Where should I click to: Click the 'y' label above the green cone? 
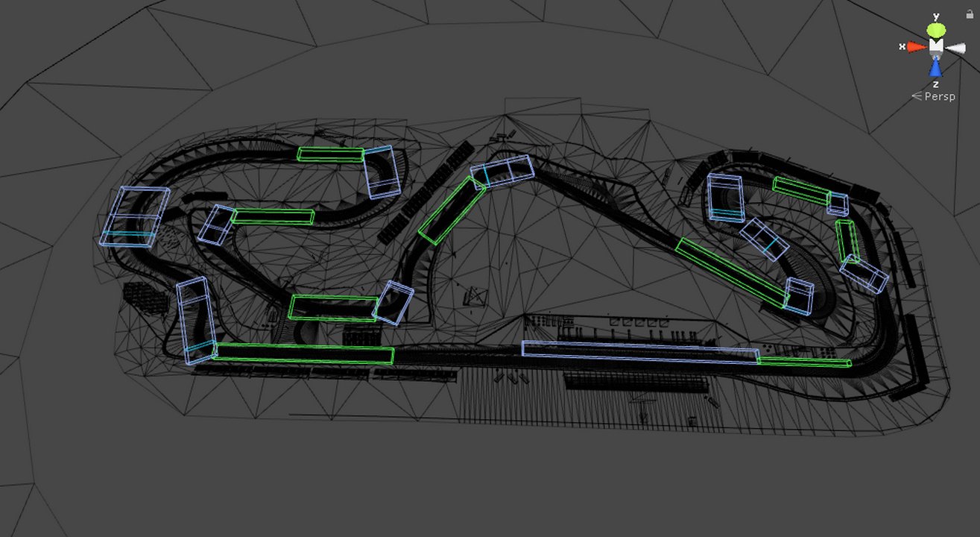coord(937,14)
